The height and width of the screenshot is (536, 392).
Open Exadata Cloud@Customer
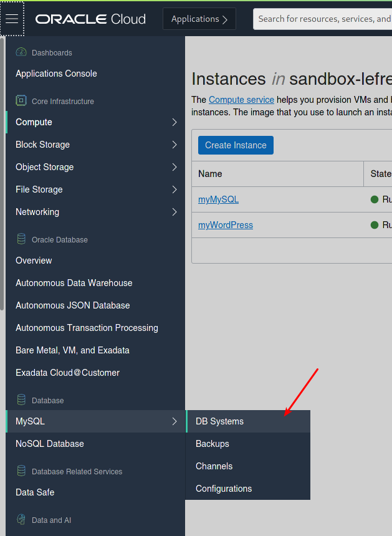click(x=68, y=373)
